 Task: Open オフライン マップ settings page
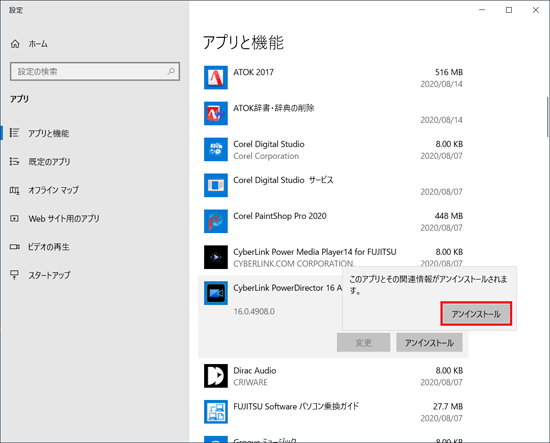53,190
